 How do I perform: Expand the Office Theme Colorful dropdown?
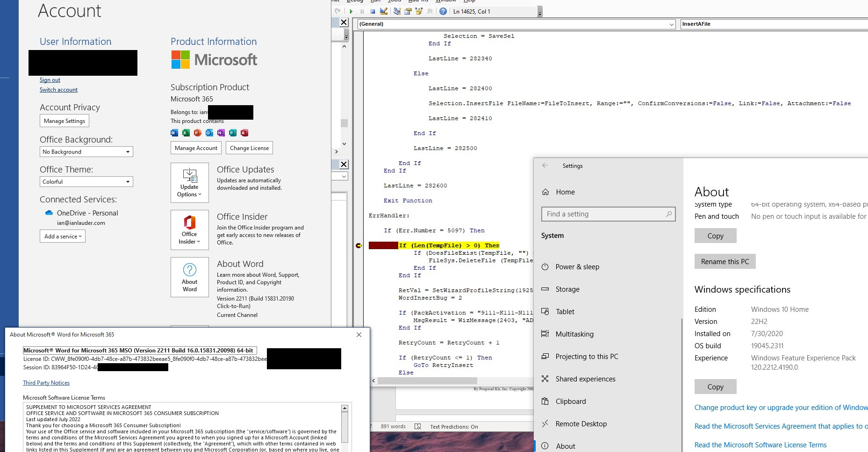pos(86,182)
